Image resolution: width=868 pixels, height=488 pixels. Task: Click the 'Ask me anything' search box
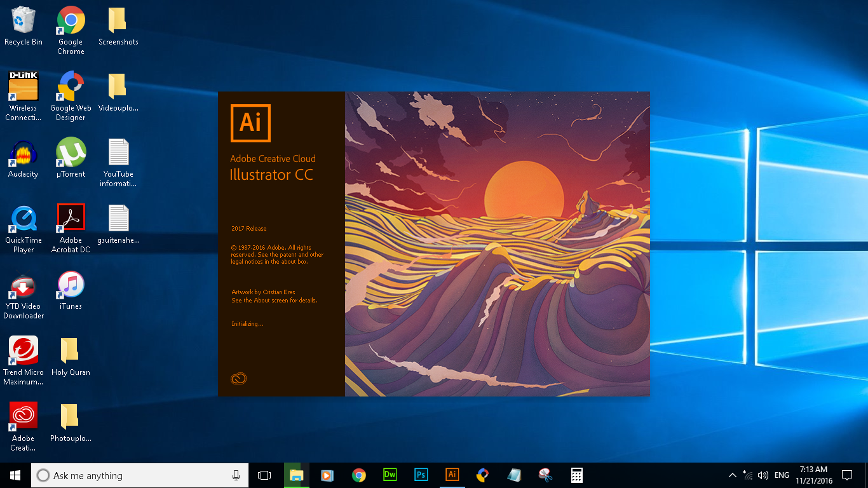[139, 475]
